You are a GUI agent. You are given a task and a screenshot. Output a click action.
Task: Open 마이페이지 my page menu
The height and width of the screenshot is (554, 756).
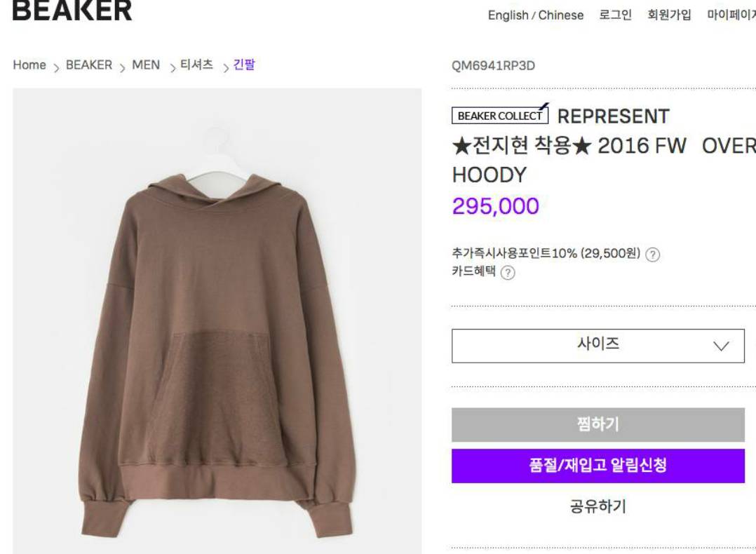click(731, 15)
